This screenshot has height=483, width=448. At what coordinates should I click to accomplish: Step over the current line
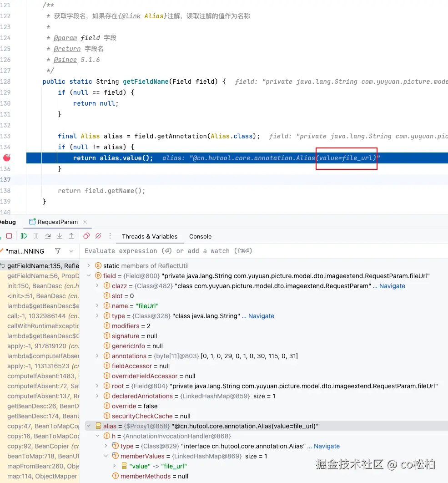pyautogui.click(x=48, y=236)
